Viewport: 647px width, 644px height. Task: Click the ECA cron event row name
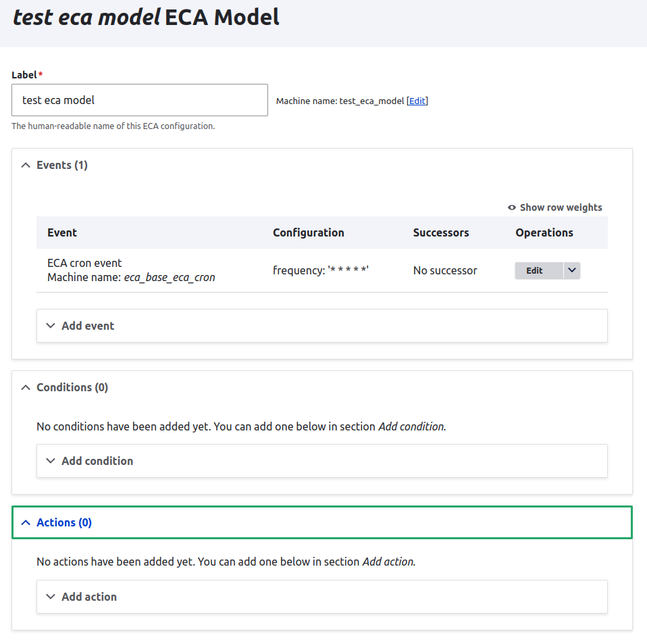click(x=84, y=263)
